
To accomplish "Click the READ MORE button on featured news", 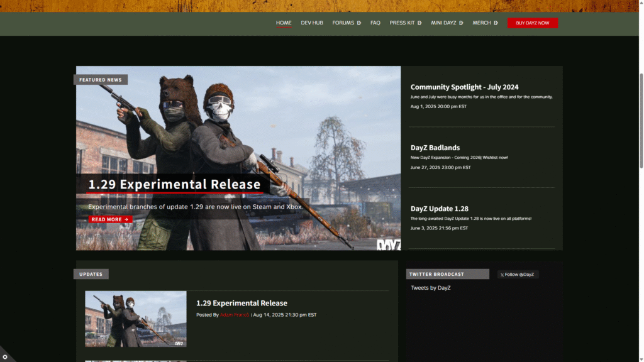I will (x=110, y=219).
